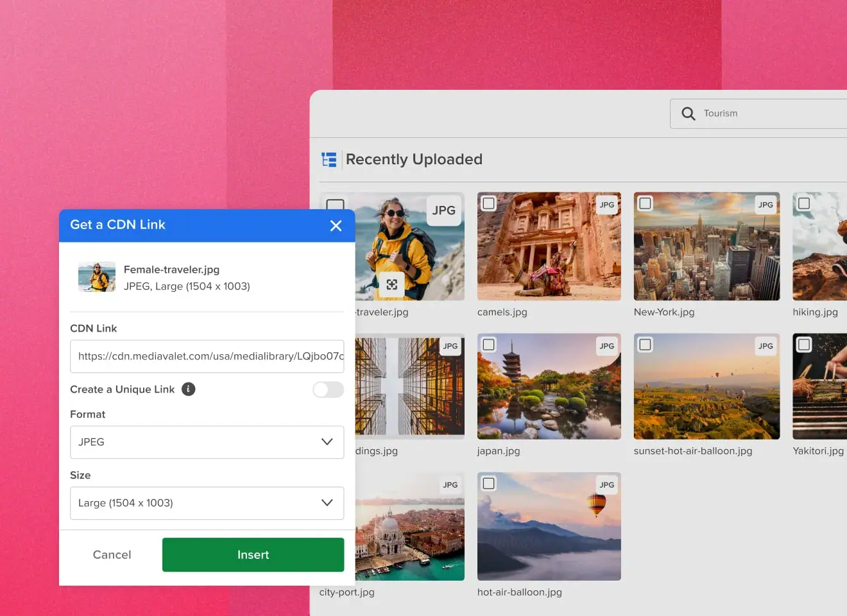Open the japan.jpg thumbnail
Viewport: 847px width, 616px height.
pos(549,391)
